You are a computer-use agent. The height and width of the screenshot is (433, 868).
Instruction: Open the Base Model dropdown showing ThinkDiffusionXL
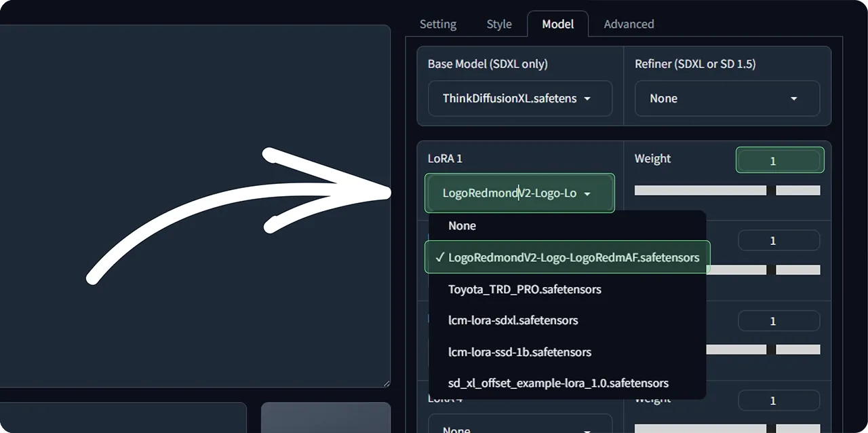(519, 98)
